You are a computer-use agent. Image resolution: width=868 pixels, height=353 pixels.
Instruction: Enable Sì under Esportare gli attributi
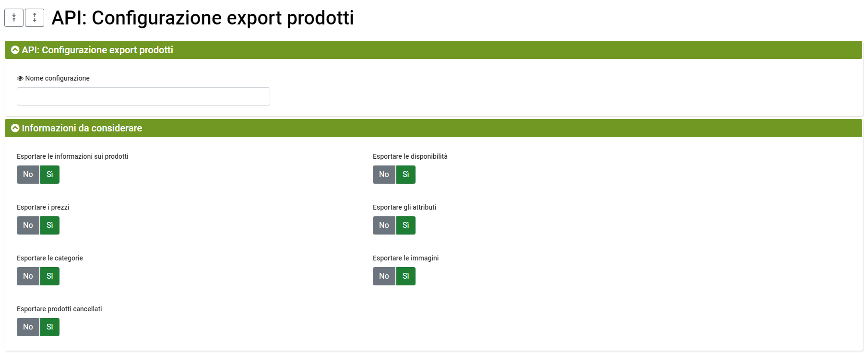(x=406, y=225)
